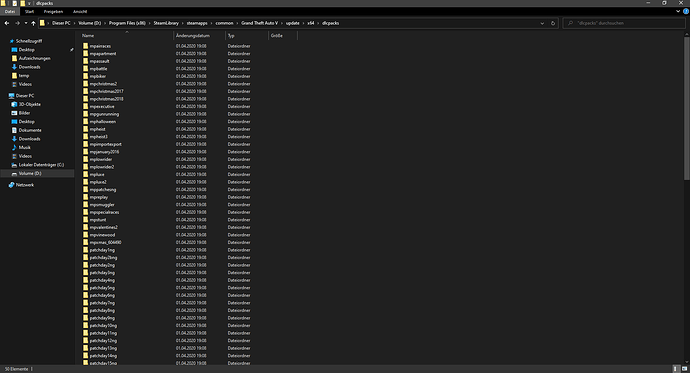The image size is (690, 373).
Task: Click the Properties icon in the title bar
Action: 15,3
